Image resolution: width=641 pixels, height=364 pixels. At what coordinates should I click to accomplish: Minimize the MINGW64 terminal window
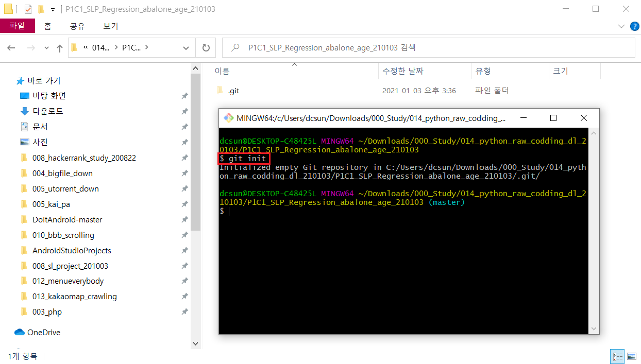(x=524, y=118)
